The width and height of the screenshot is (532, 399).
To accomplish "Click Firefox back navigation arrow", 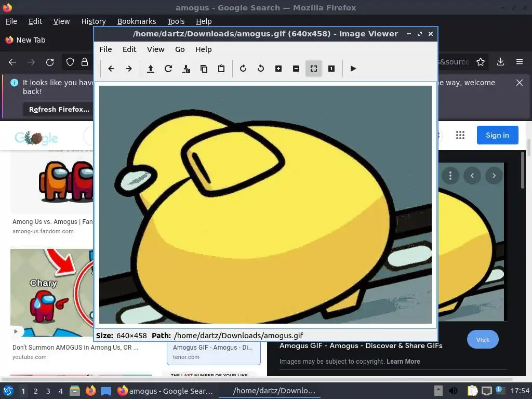I will point(12,62).
